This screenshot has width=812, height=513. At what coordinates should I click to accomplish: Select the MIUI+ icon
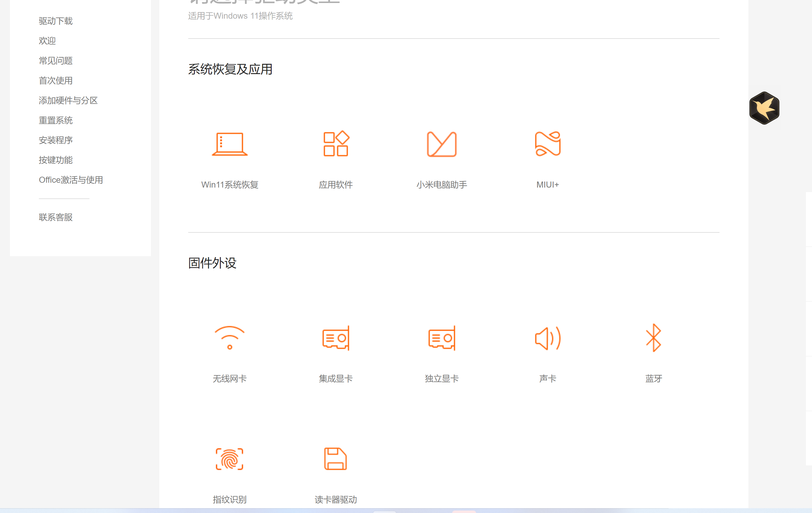[548, 144]
